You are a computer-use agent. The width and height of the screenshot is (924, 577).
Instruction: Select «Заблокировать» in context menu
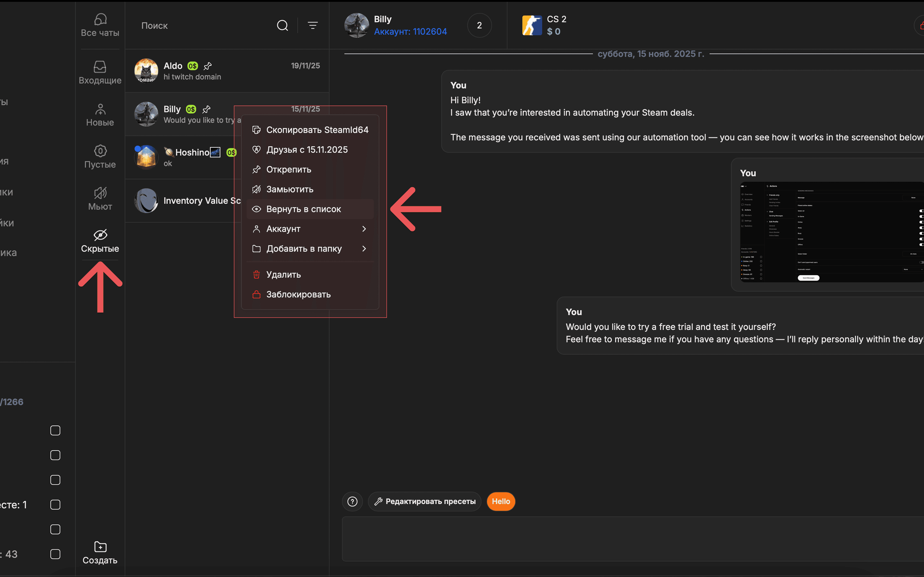pos(298,294)
